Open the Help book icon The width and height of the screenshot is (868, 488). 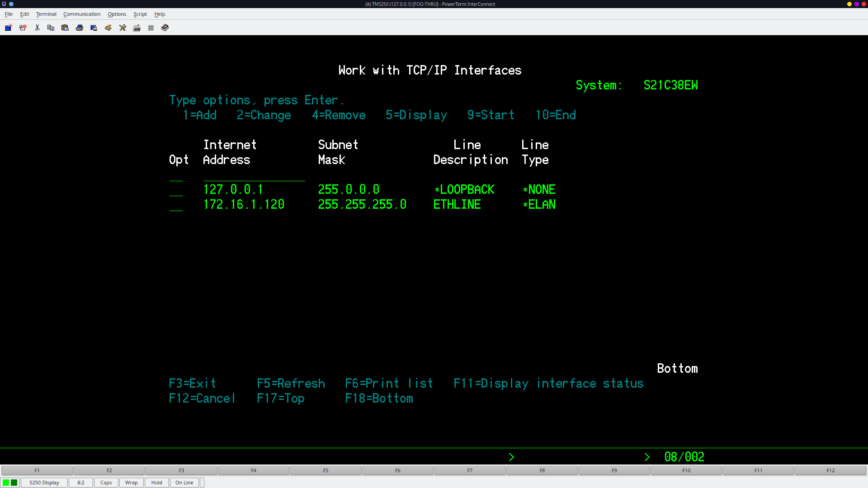[165, 28]
